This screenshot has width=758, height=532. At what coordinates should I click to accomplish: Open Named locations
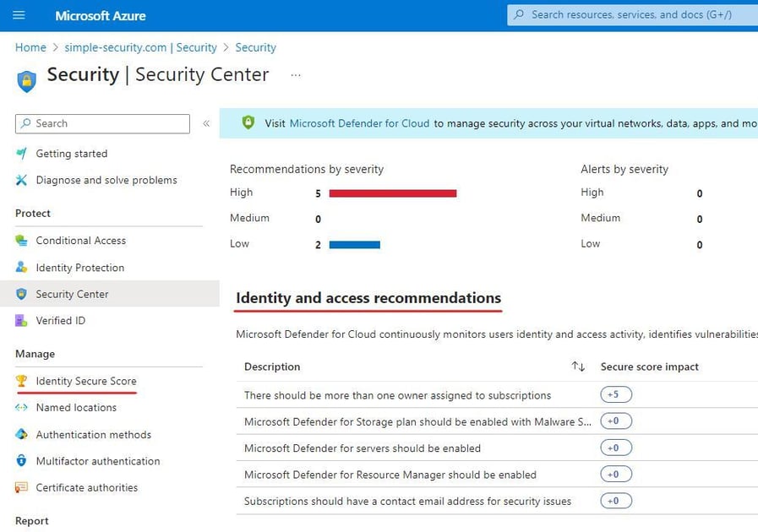pyautogui.click(x=76, y=408)
